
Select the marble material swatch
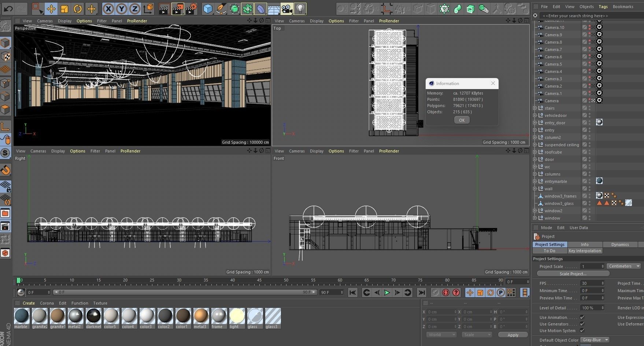pyautogui.click(x=21, y=318)
